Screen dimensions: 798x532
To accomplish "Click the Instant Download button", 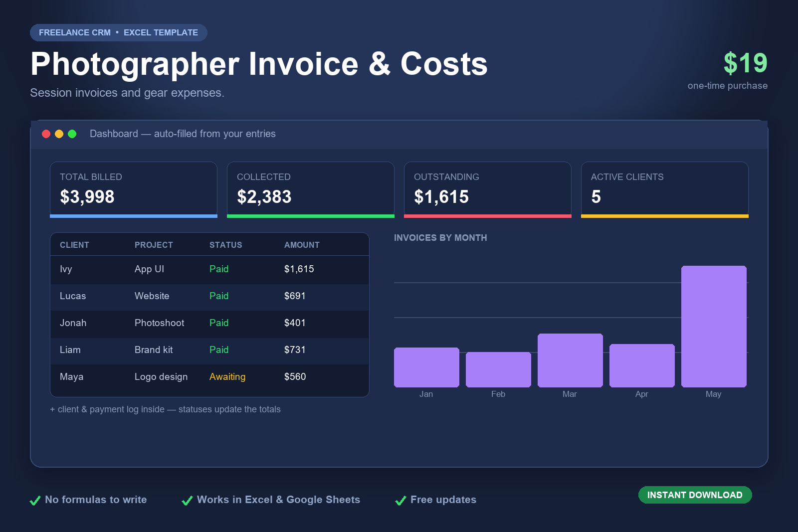I will (695, 495).
